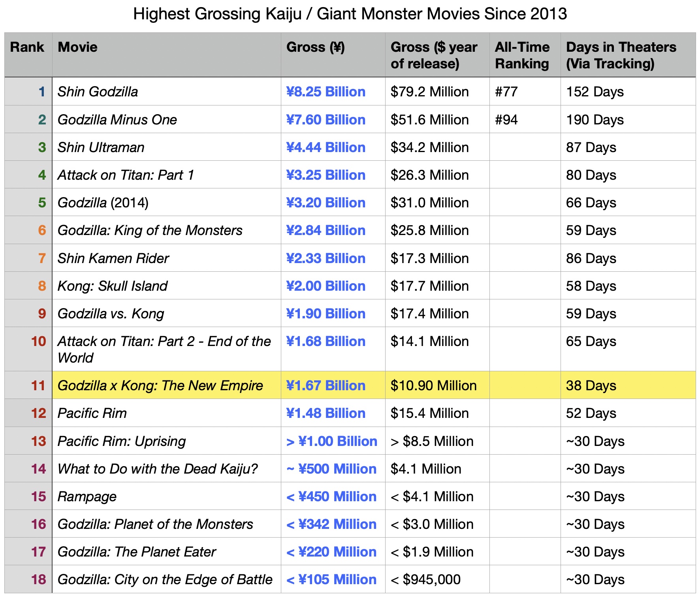
Task: Select the 'Shin Ultraman' movie cell
Action: 166,147
